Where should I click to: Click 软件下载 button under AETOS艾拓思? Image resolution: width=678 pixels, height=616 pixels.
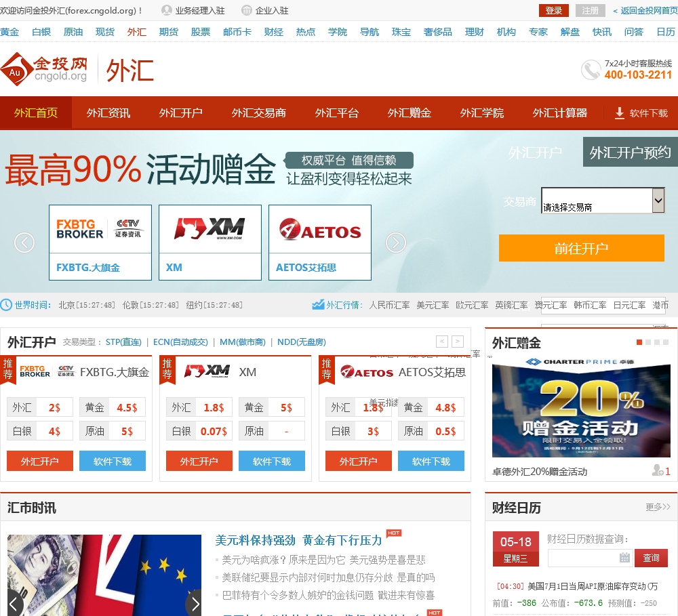click(431, 461)
